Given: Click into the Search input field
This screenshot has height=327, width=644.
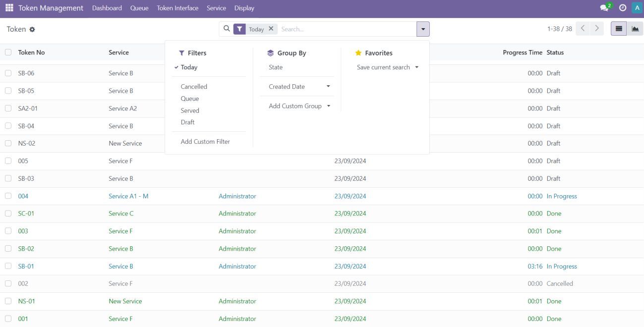Looking at the screenshot, I should (347, 29).
